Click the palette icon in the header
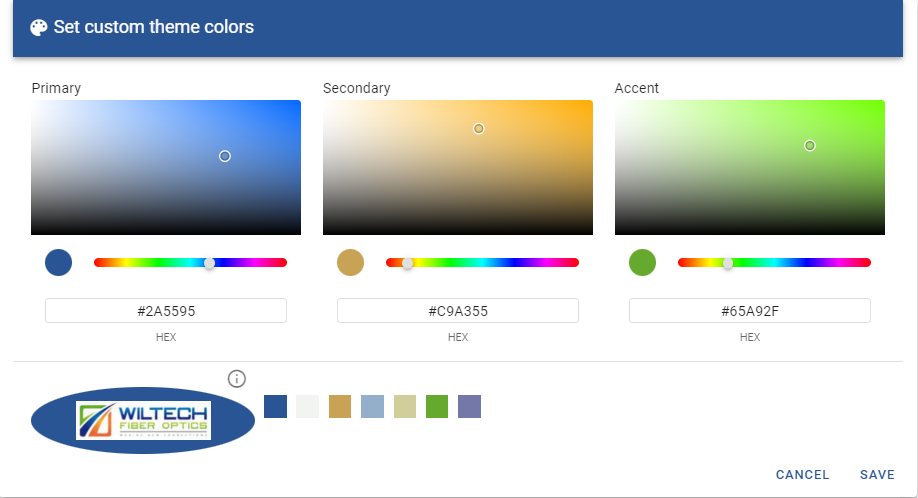This screenshot has width=918, height=498. [39, 28]
